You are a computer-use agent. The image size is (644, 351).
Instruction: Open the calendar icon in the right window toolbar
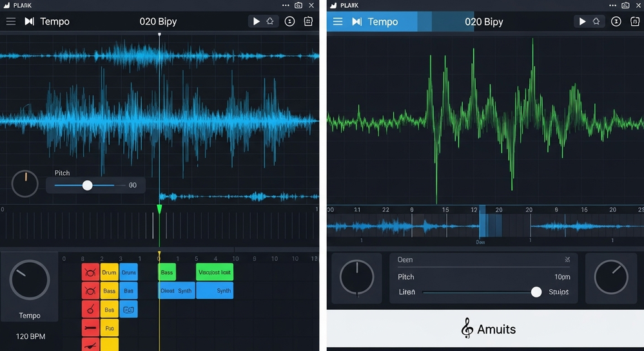[x=634, y=21]
